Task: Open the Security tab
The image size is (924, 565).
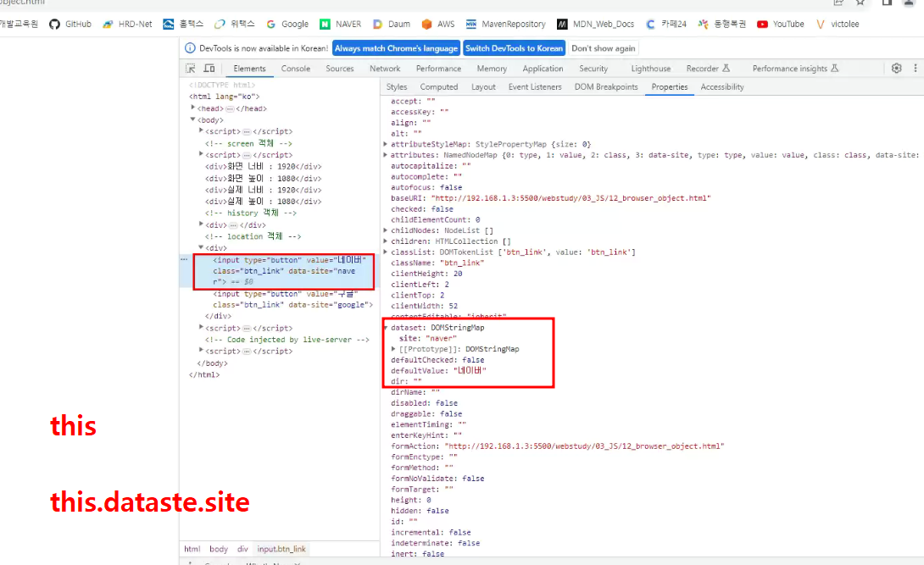Action: tap(593, 69)
